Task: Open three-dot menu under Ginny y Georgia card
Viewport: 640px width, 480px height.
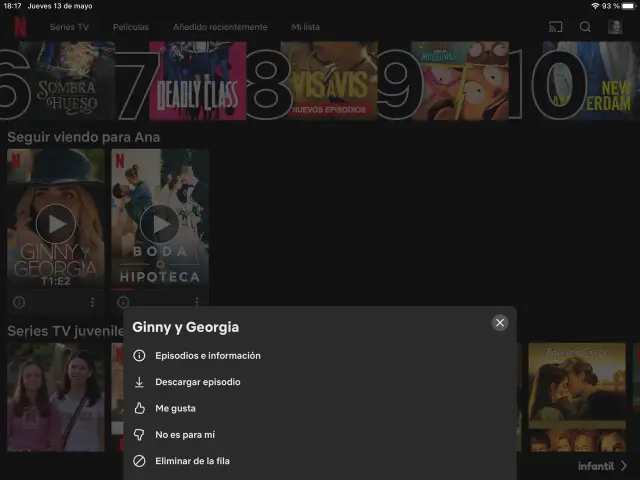Action: point(93,302)
